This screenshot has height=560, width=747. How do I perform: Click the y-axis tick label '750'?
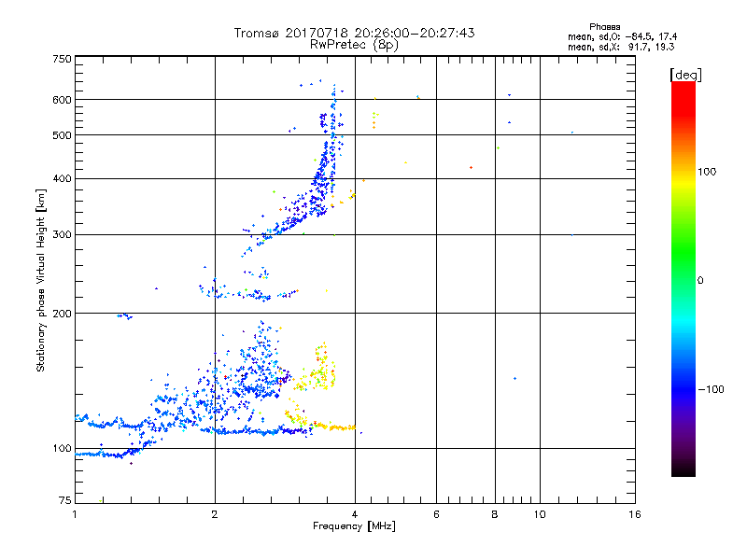[62, 59]
